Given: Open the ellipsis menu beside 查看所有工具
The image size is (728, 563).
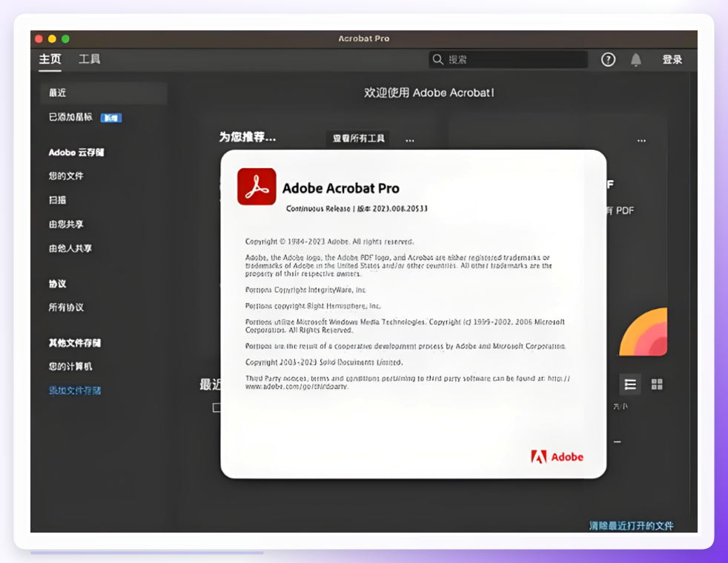Looking at the screenshot, I should (409, 140).
